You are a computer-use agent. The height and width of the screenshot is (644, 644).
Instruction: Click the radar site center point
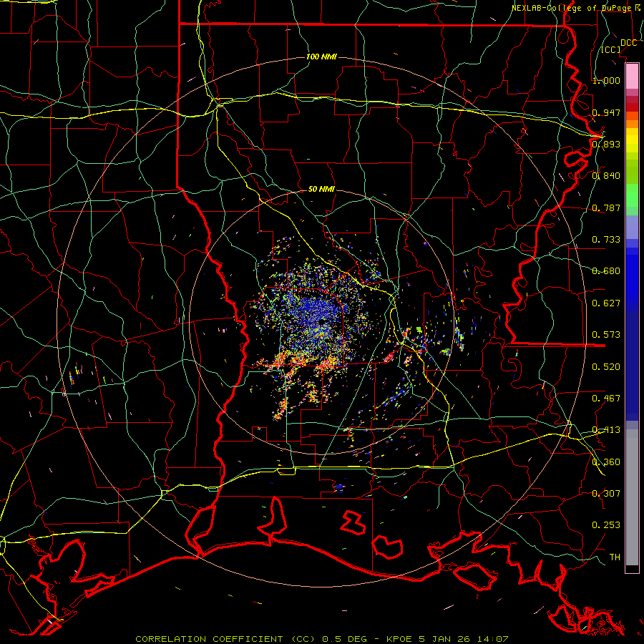point(322,321)
